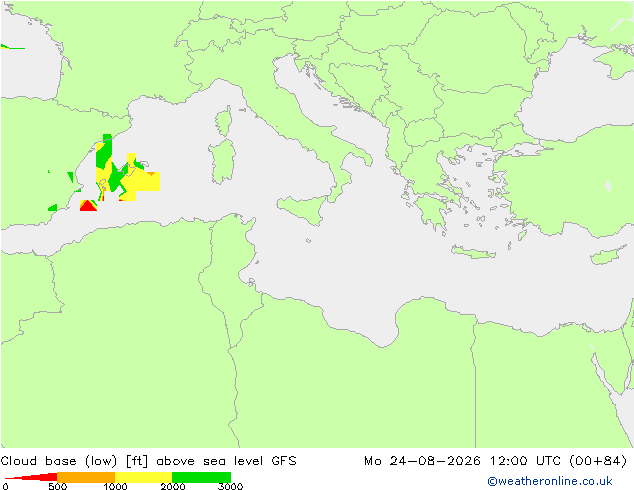Click the island of Cyprus on map

[608, 255]
